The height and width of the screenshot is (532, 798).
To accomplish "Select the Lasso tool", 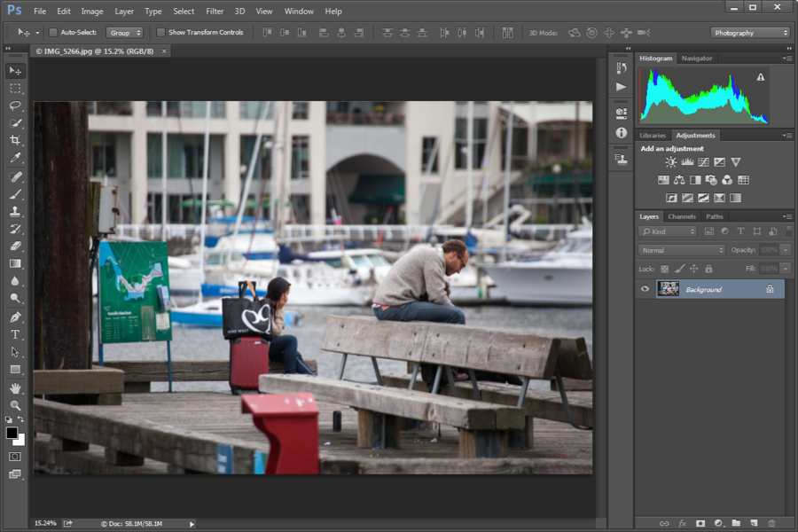I will click(15, 106).
